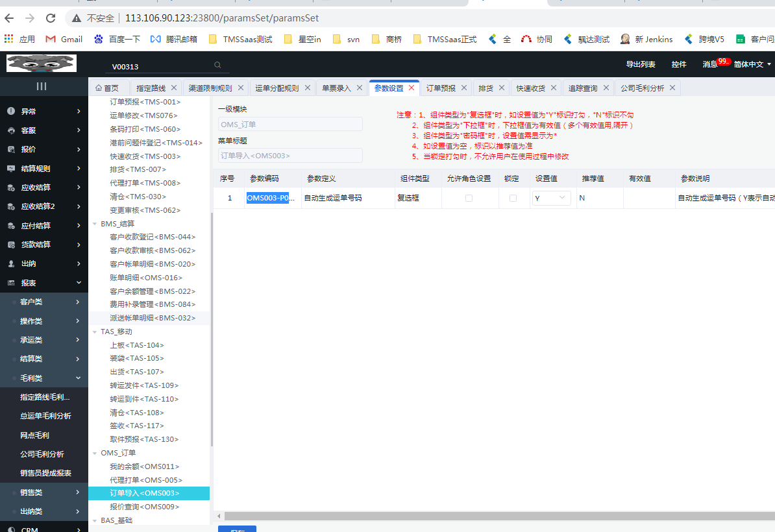Screen dimensions: 775x532
Task: Click the horizontal scrollbar left arrow
Action: (x=219, y=516)
